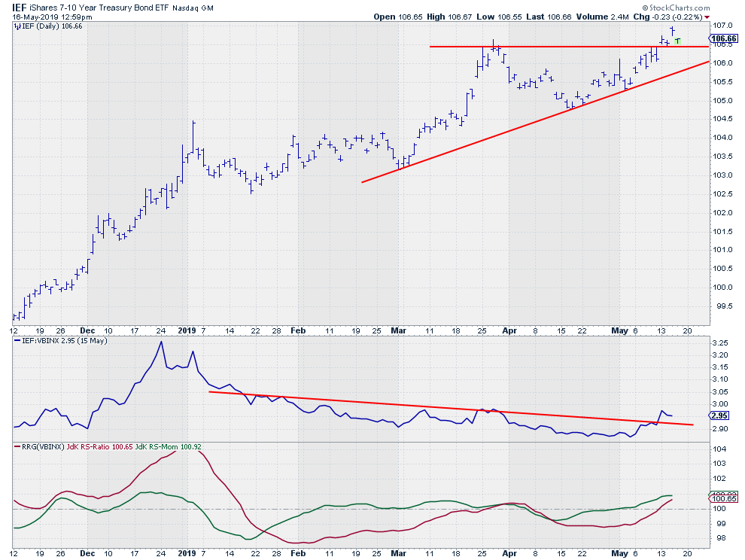Viewport: 745px width, 560px height.
Task: Click the "RRG(VBINX)" legend label
Action: [43, 447]
